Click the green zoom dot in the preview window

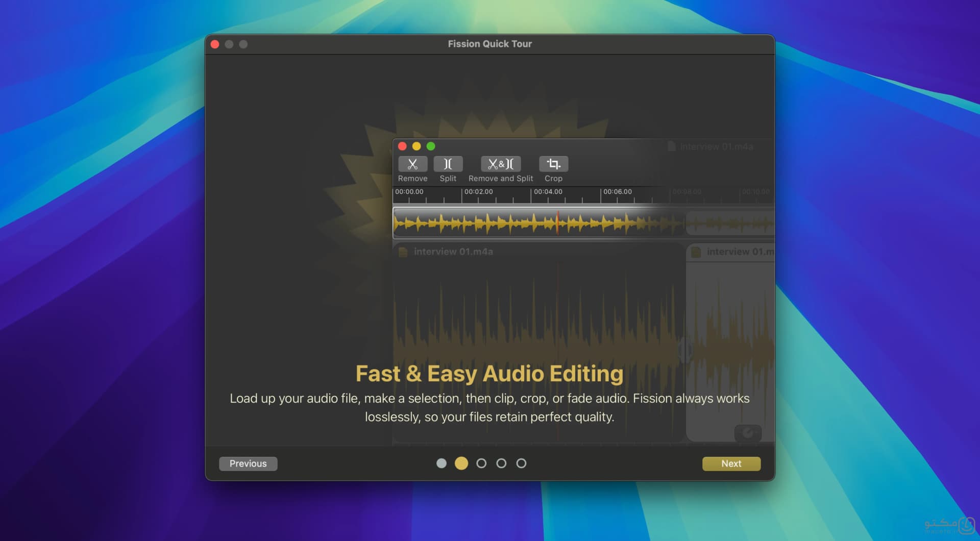pyautogui.click(x=431, y=146)
